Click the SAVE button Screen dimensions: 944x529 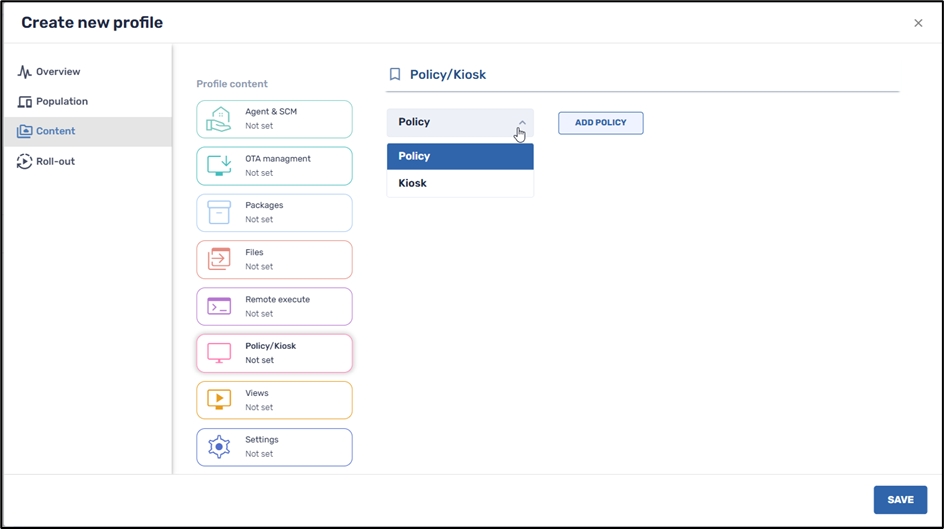coord(899,500)
